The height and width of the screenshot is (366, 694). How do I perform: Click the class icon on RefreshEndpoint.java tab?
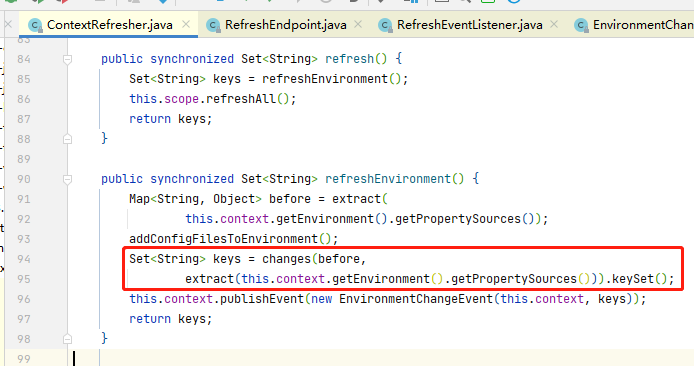(x=213, y=25)
